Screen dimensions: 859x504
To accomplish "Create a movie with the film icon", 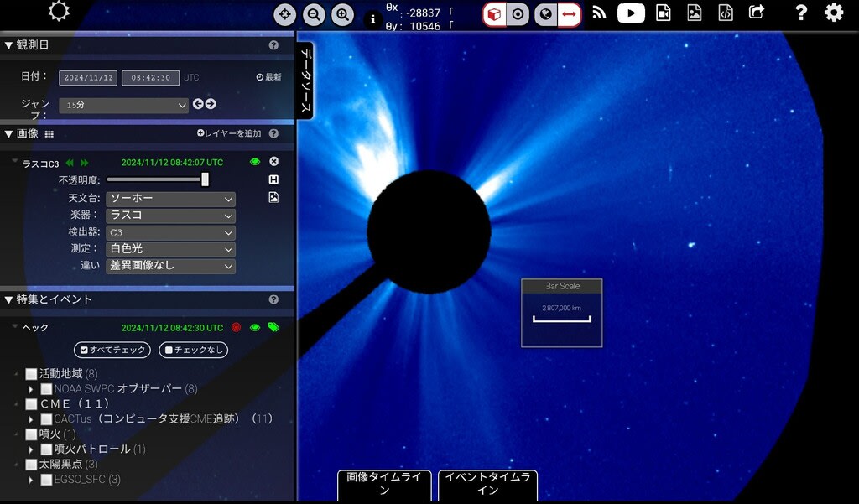I will coord(664,13).
